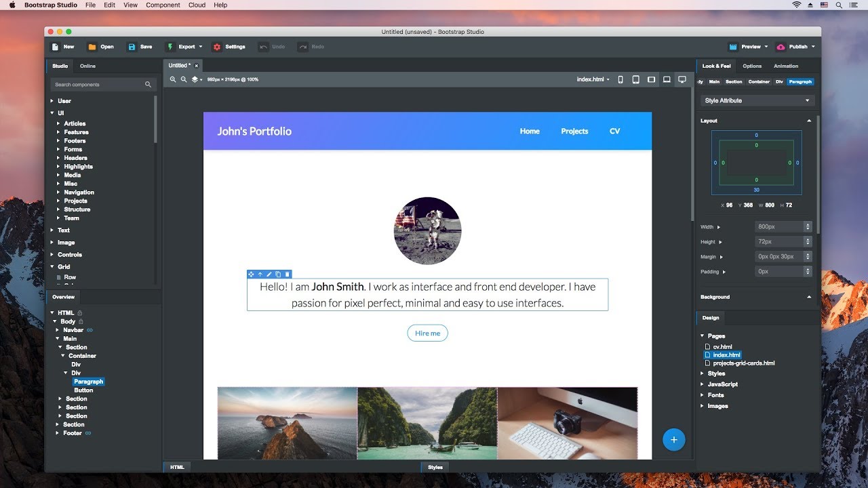
Task: Click the move handle on selected paragraph
Action: coord(251,274)
